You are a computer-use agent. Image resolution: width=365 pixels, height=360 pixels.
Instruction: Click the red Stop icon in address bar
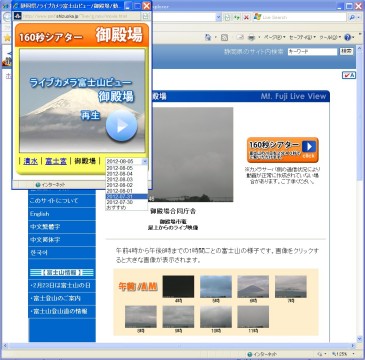click(246, 17)
